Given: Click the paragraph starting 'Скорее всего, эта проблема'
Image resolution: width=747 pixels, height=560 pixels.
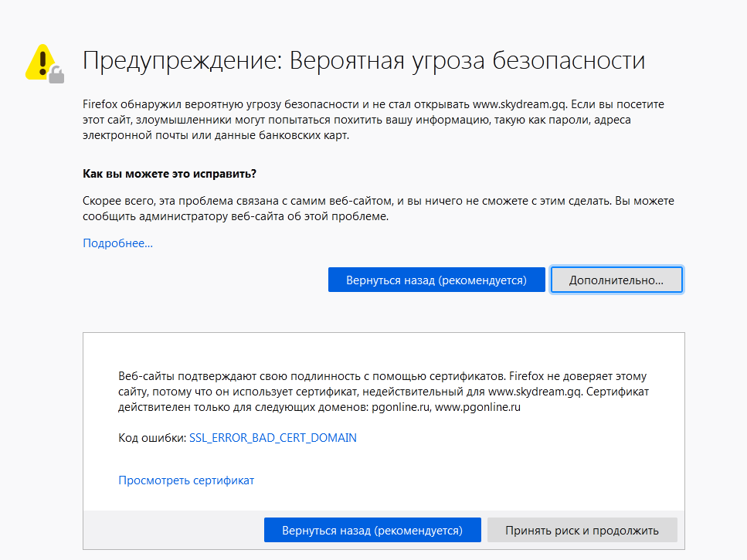Looking at the screenshot, I should 378,209.
